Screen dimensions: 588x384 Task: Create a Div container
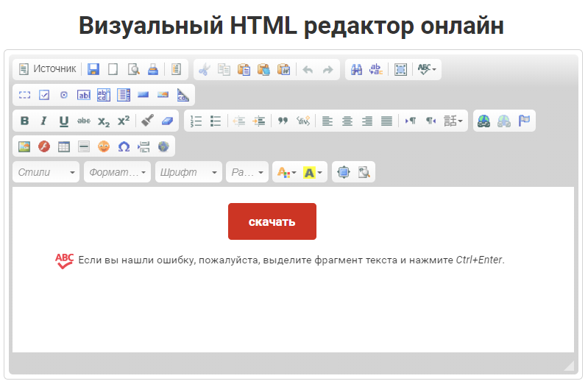[303, 121]
